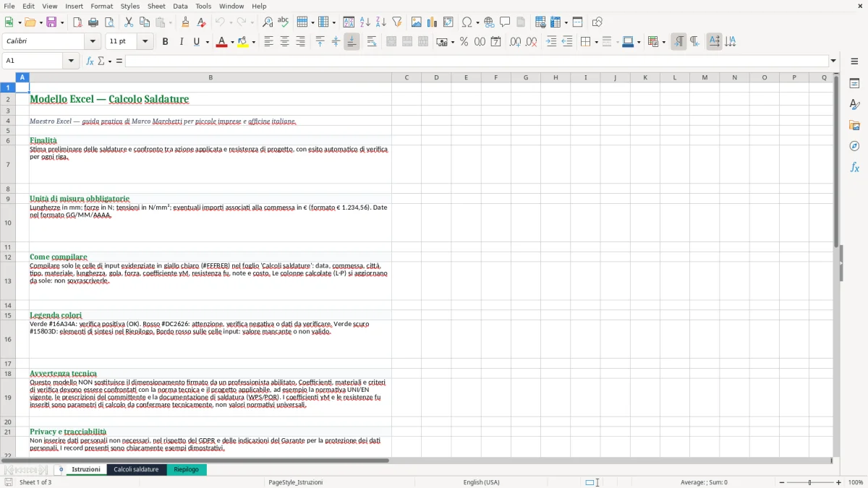
Task: Click the Spelling check icon
Action: pos(284,22)
